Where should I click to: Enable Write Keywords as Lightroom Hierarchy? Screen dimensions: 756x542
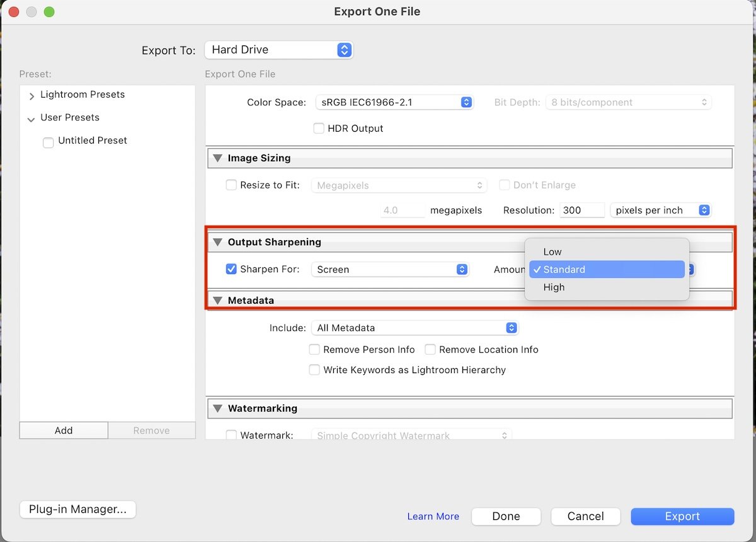[x=314, y=370]
